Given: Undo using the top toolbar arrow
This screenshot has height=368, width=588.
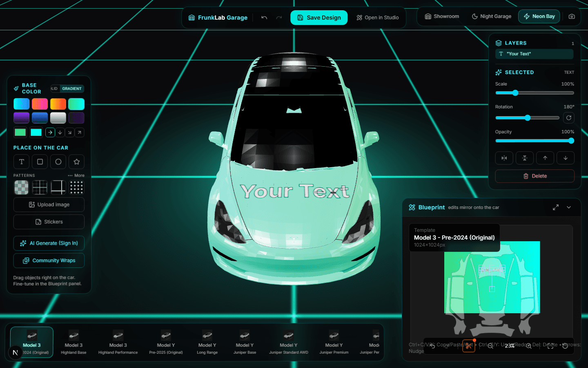Looking at the screenshot, I should 264,18.
